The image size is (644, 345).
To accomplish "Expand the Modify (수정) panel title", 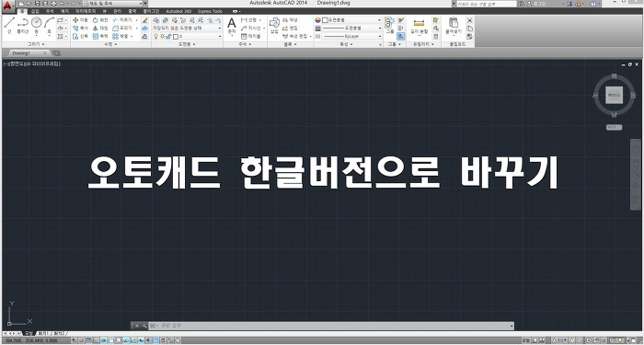I will click(x=111, y=44).
